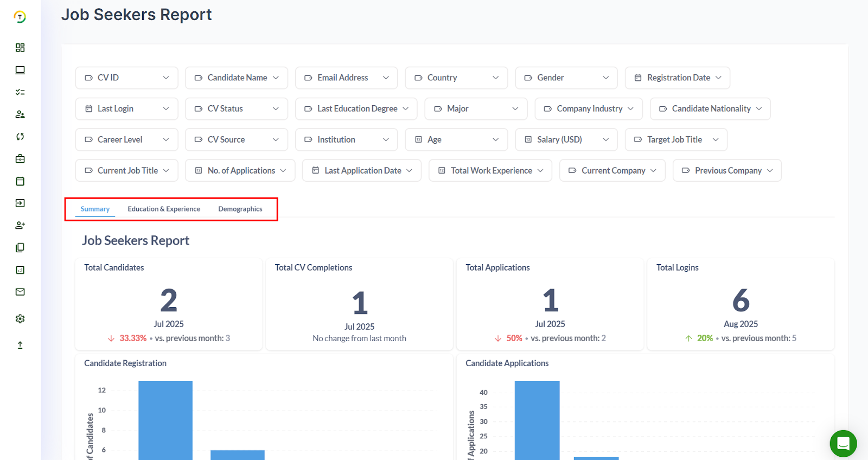Switch to the Education & Experience tab
Image resolution: width=868 pixels, height=460 pixels.
[x=164, y=209]
